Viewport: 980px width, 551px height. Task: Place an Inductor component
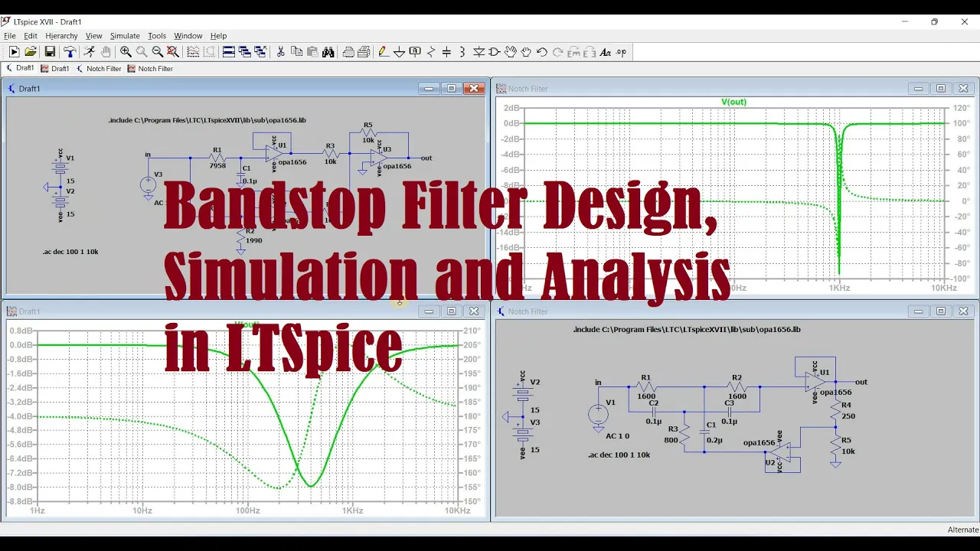coord(462,52)
